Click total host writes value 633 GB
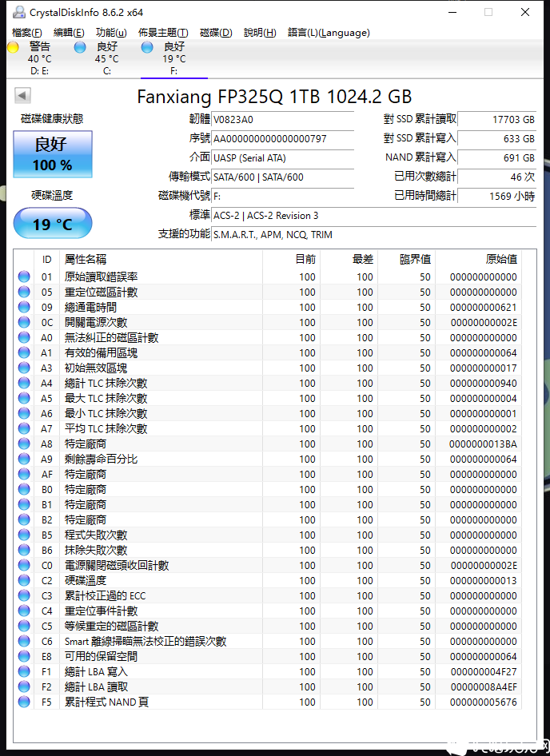Image resolution: width=550 pixels, height=756 pixels. tap(497, 139)
